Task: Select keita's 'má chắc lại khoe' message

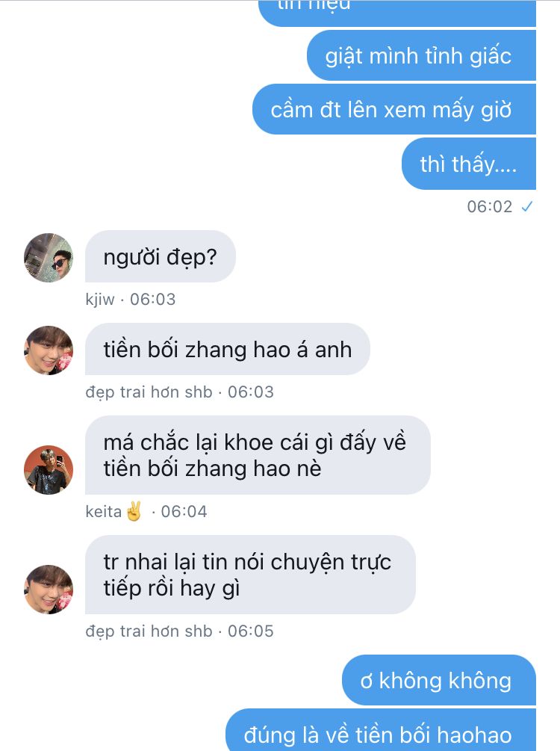Action: 258,455
